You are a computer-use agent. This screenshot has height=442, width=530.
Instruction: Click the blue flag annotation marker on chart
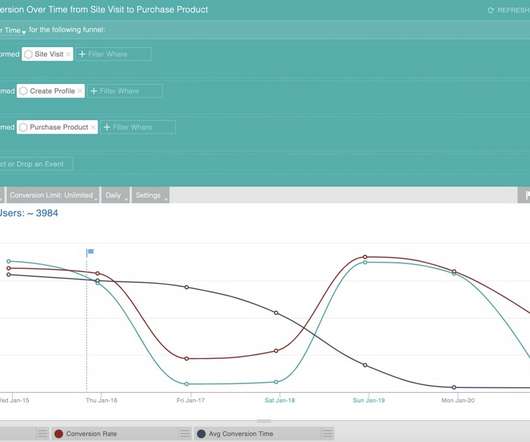tap(90, 252)
